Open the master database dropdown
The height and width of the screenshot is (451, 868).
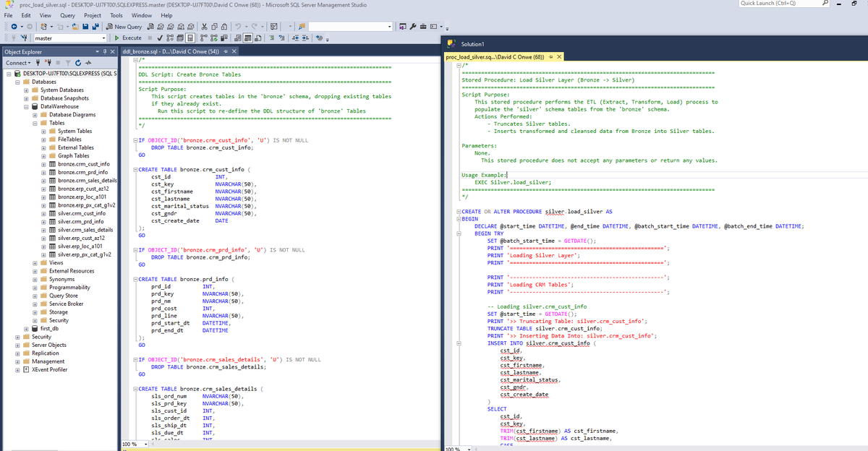104,38
